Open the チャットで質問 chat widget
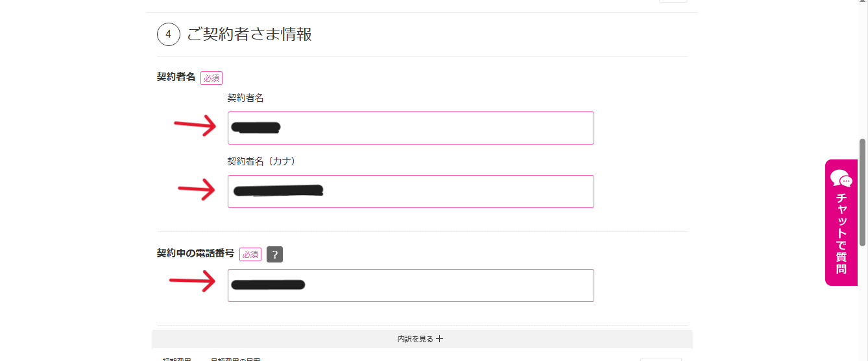Viewport: 868px width, 361px height. pyautogui.click(x=841, y=222)
